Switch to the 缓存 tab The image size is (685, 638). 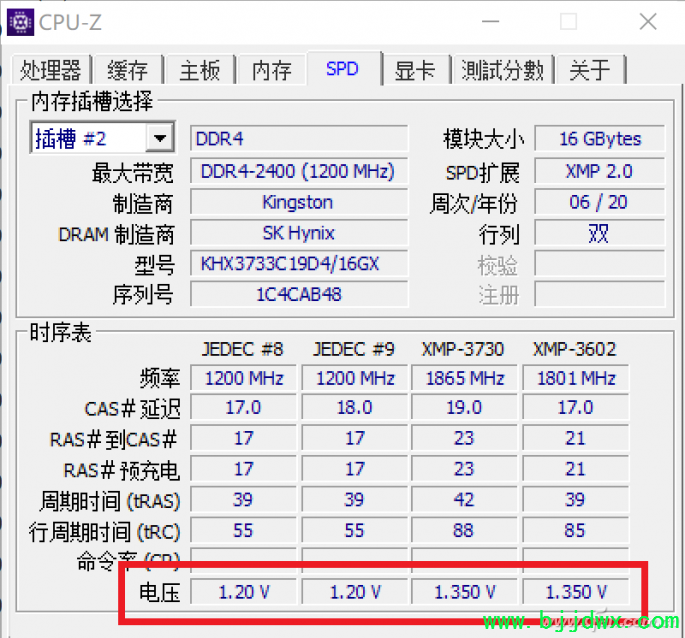[x=128, y=70]
